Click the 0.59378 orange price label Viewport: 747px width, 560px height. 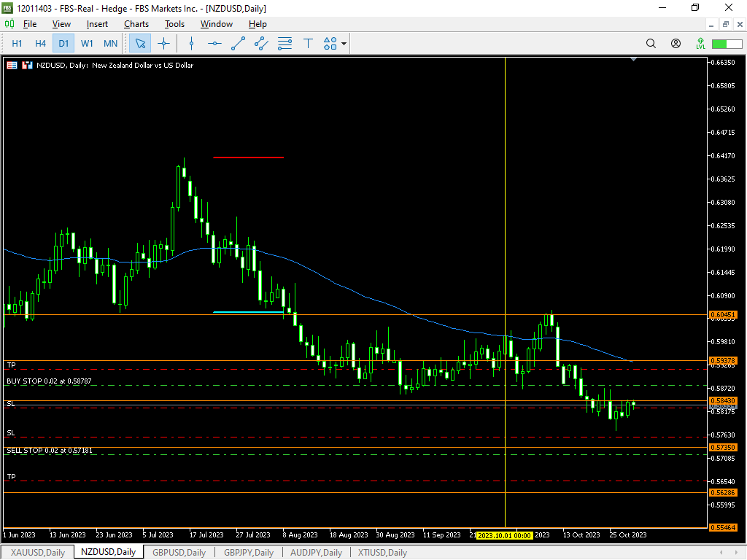(x=723, y=360)
